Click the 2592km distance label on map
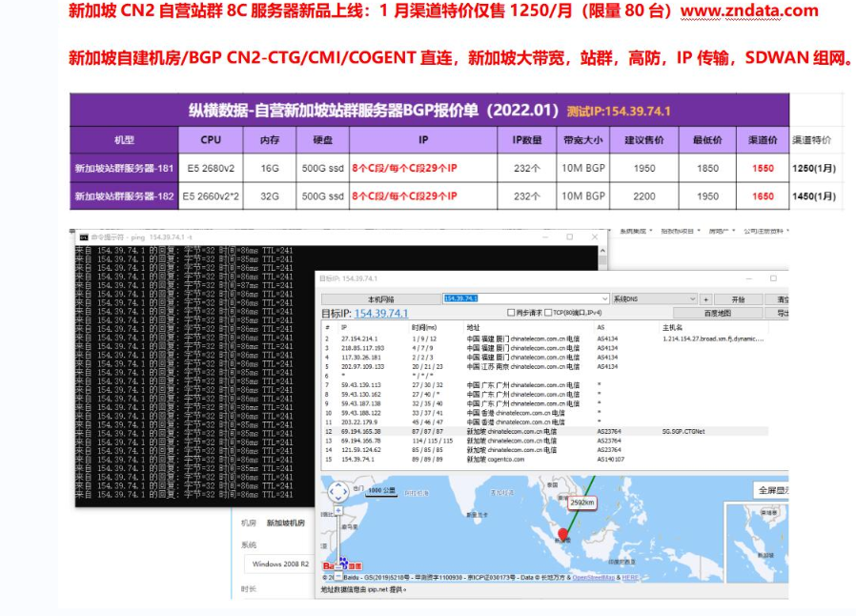This screenshot has height=616, width=856. [x=582, y=503]
